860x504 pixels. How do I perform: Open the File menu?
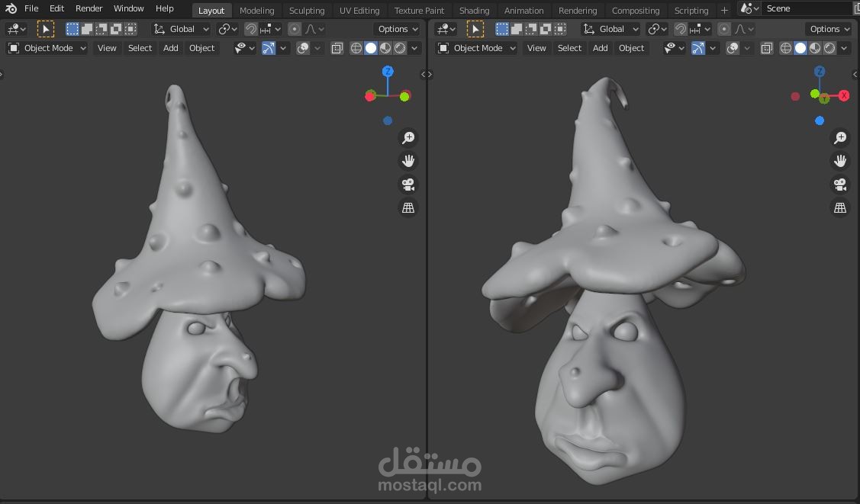[31, 8]
